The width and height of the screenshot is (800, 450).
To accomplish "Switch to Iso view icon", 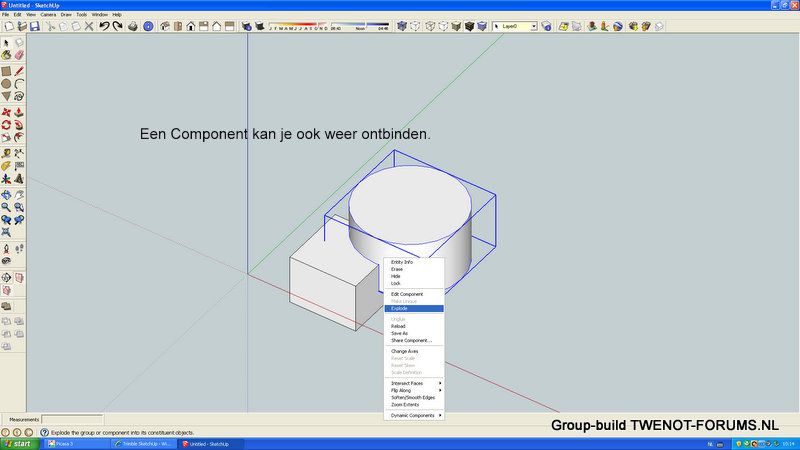I will click(x=164, y=26).
